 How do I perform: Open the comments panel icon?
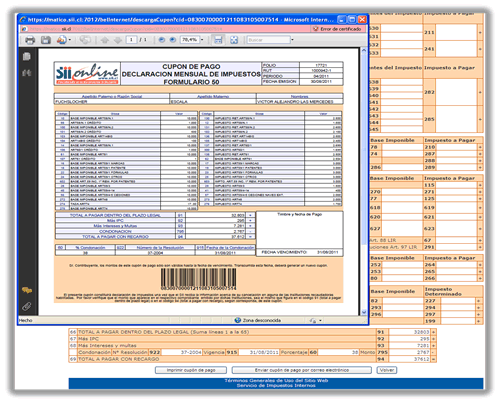point(27,290)
